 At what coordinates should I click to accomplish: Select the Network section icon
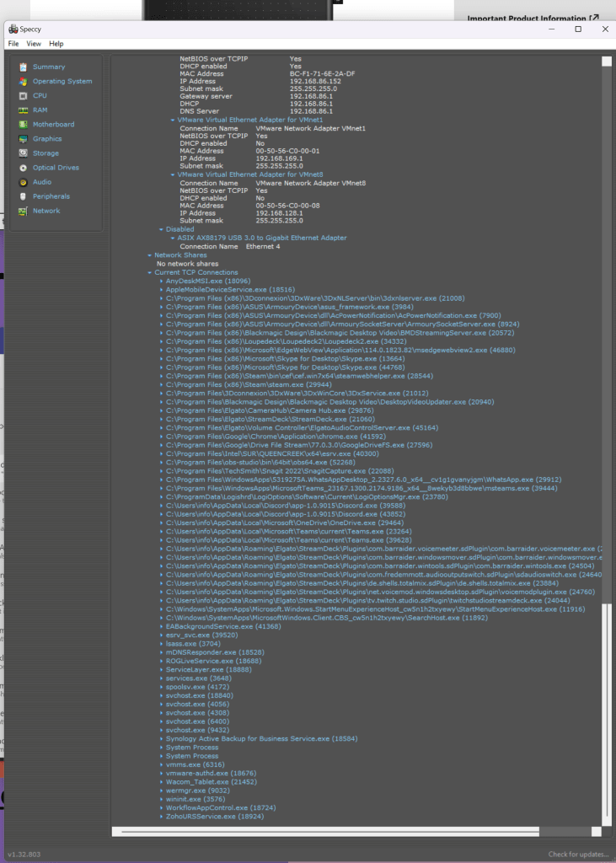(23, 211)
